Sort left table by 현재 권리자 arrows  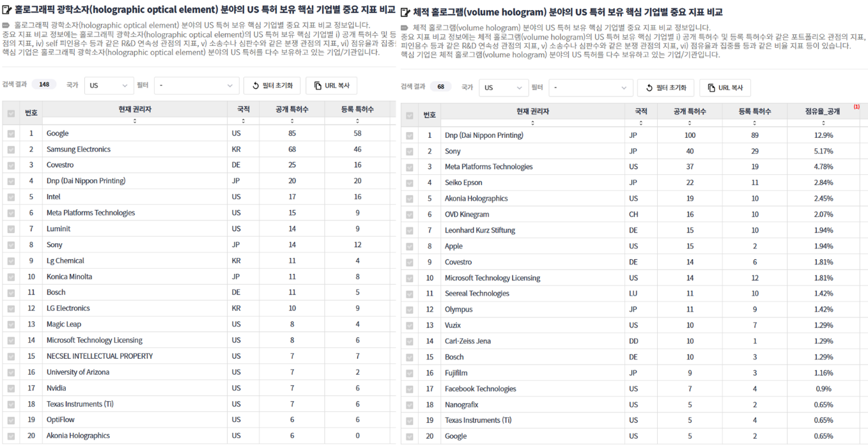pos(134,121)
